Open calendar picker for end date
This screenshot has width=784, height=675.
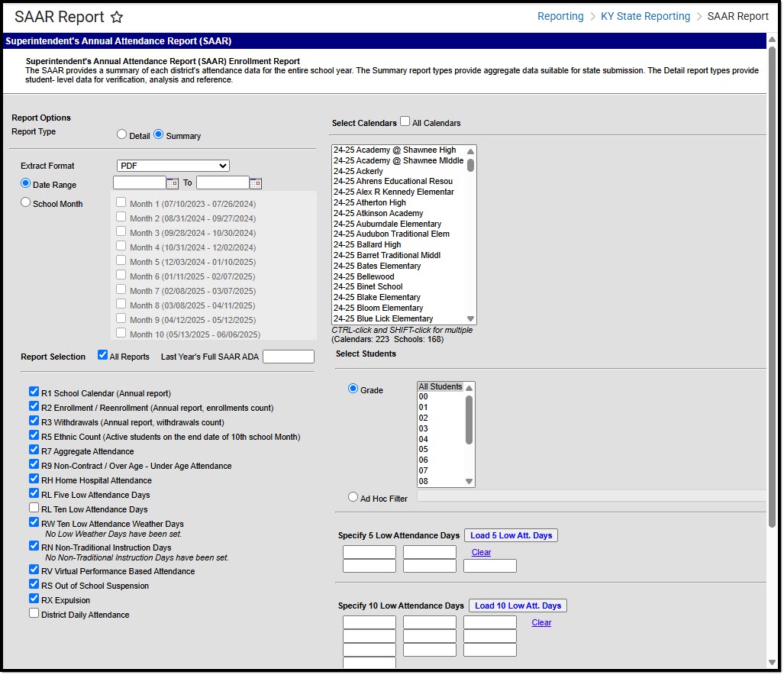pyautogui.click(x=256, y=183)
